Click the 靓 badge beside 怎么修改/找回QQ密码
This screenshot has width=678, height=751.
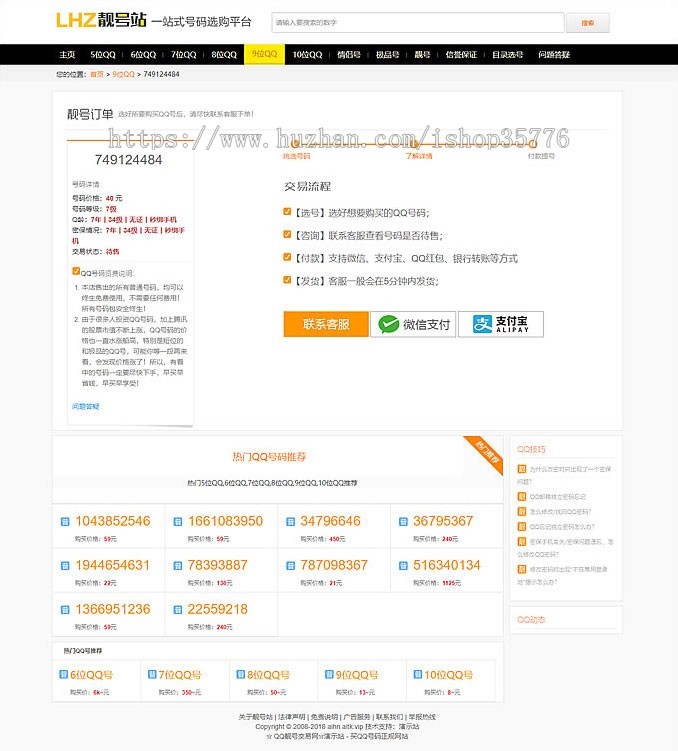click(522, 512)
